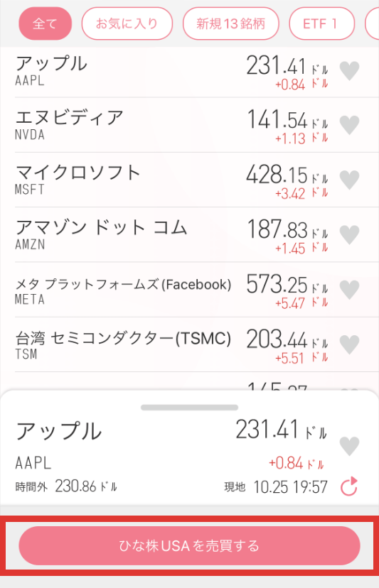Open the エヌビディア stock row
379x588 pixels.
196,125
